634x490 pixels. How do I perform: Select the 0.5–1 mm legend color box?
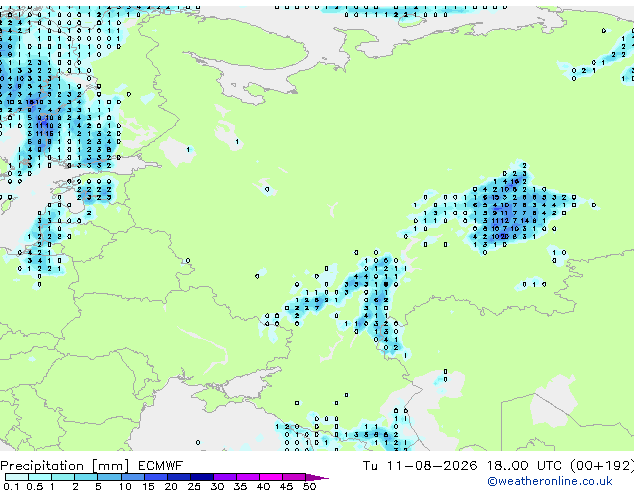pos(40,477)
